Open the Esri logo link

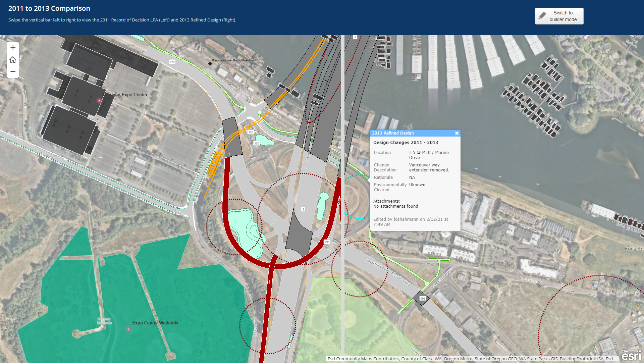tap(631, 355)
